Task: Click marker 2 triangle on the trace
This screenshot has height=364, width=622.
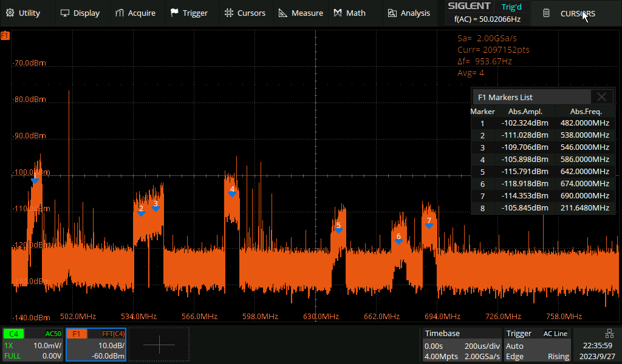Action: point(141,213)
